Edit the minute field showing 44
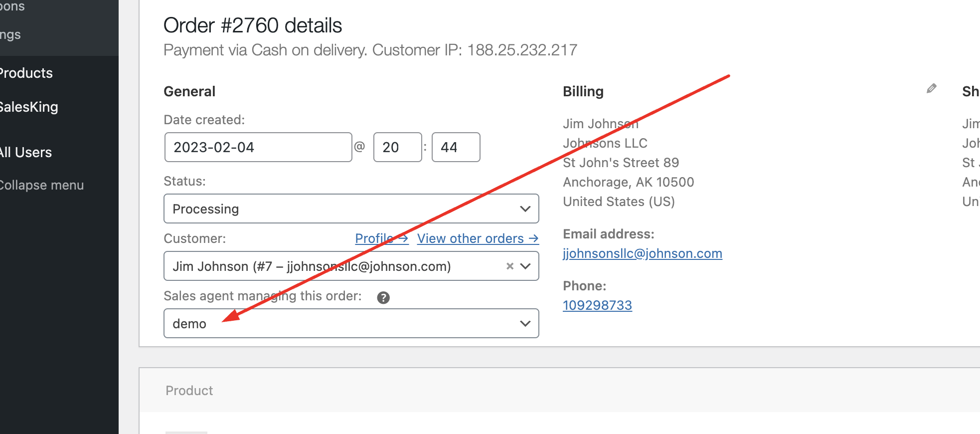This screenshot has width=980, height=434. tap(456, 147)
